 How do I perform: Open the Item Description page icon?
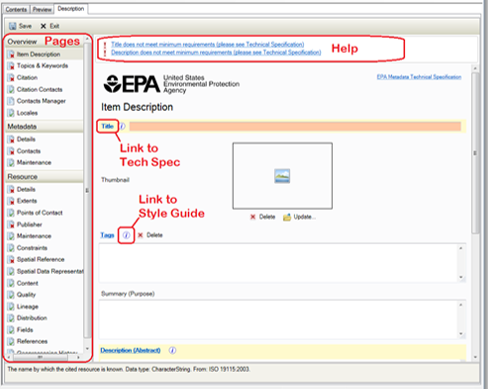[11, 54]
